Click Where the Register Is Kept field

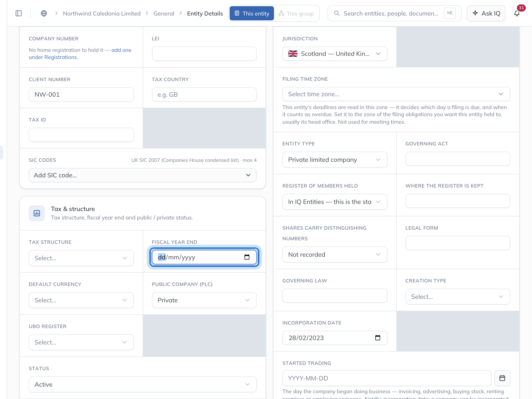point(458,201)
